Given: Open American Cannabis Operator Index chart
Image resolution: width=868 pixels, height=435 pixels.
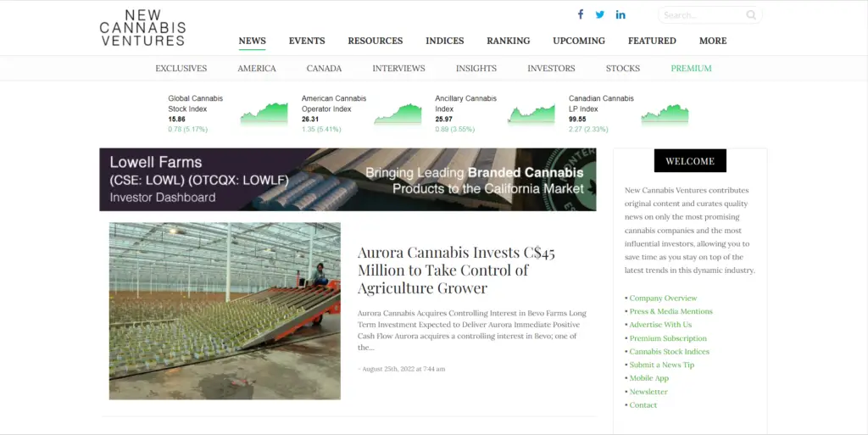Looking at the screenshot, I should coord(398,114).
